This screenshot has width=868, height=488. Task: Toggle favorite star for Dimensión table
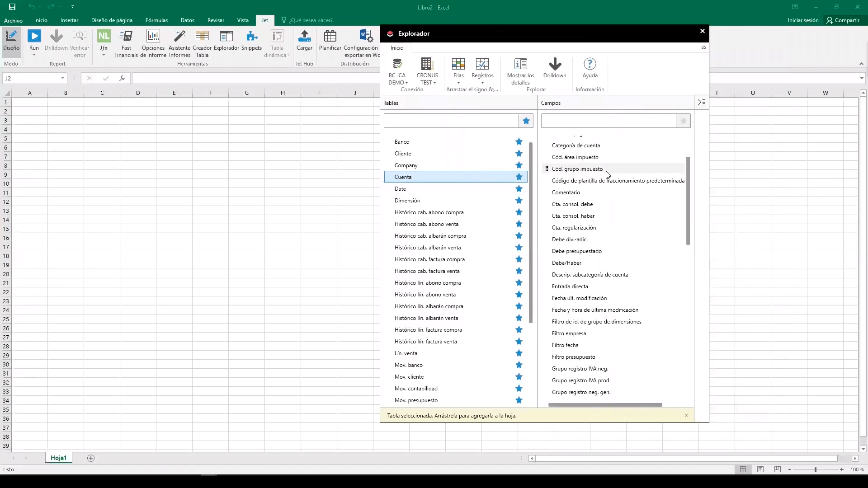point(519,201)
